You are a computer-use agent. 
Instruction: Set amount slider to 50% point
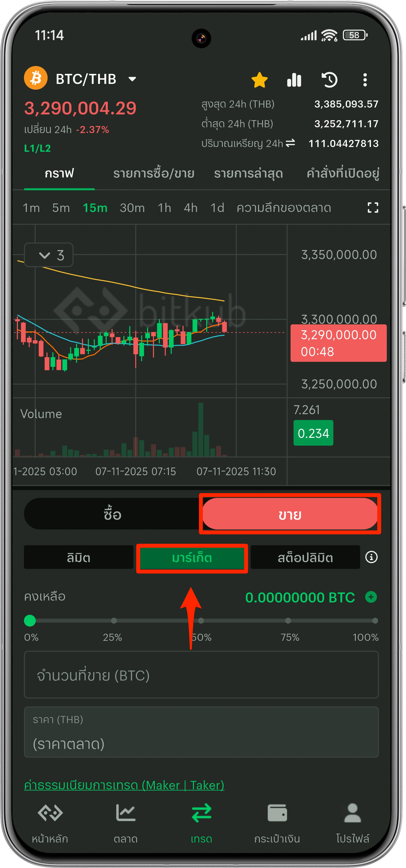[201, 621]
